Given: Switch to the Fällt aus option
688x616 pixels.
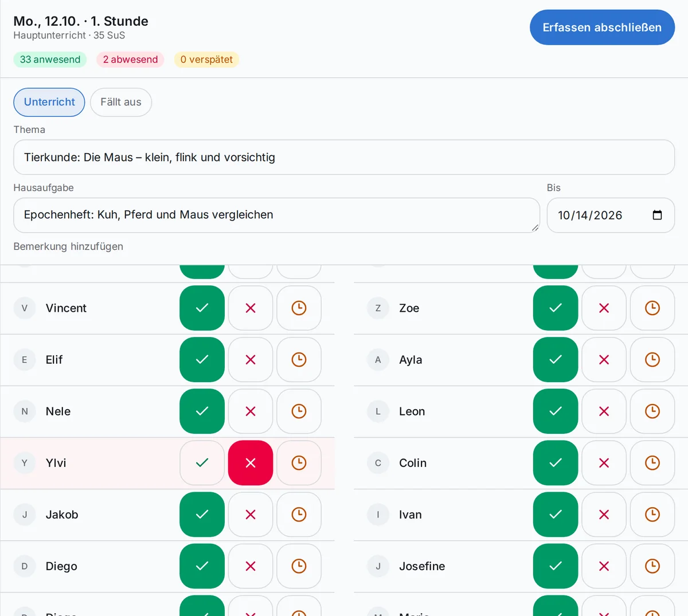Looking at the screenshot, I should click(121, 102).
